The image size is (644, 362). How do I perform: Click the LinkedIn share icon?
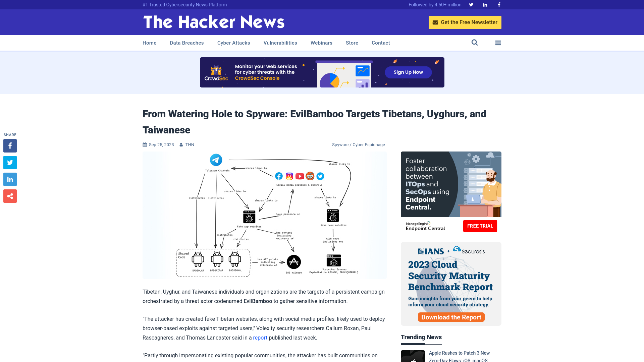(x=10, y=179)
